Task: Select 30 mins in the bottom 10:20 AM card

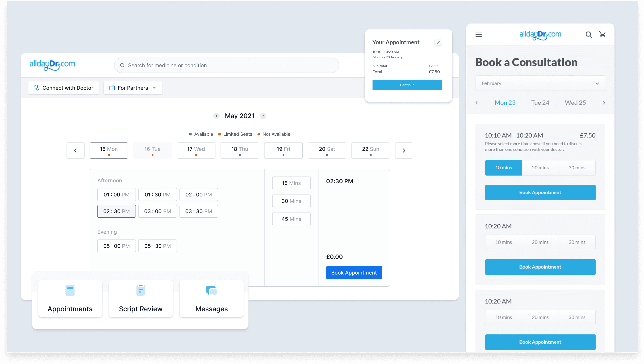Action: [577, 317]
